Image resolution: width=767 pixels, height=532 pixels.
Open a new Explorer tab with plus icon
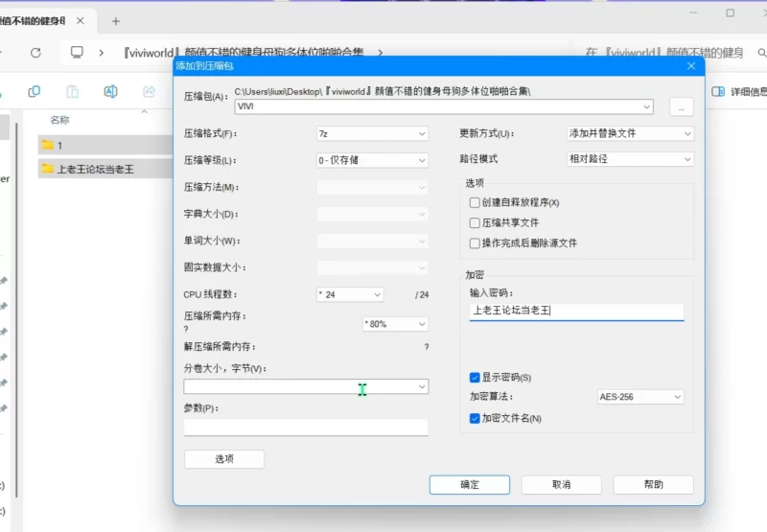tap(116, 21)
